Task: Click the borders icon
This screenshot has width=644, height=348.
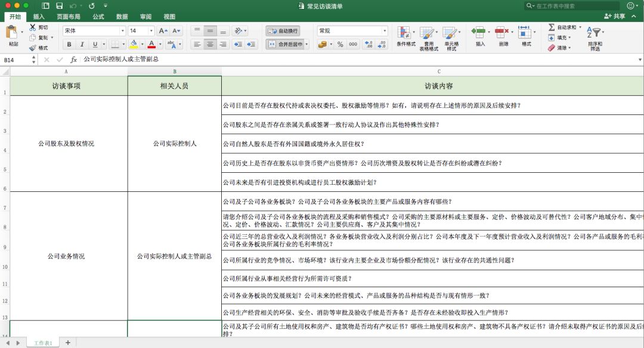Action: pos(115,44)
